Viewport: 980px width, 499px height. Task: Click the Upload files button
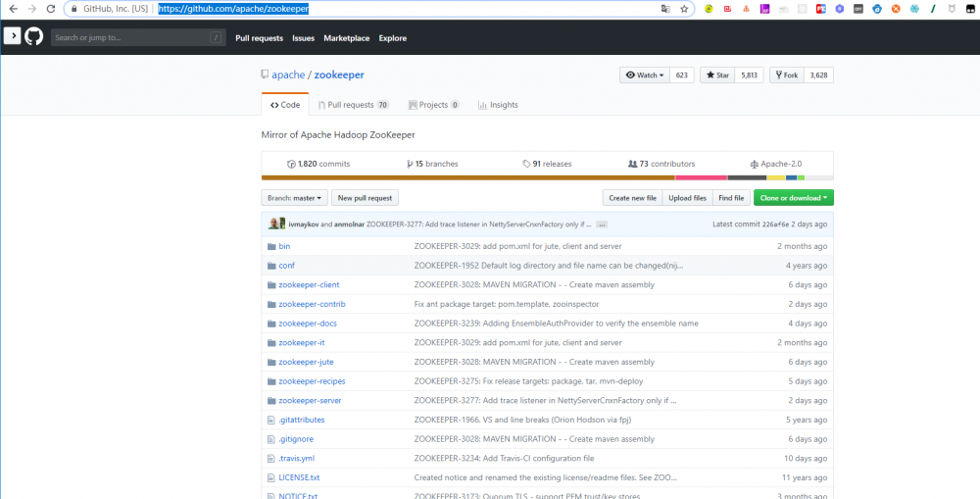coord(687,198)
